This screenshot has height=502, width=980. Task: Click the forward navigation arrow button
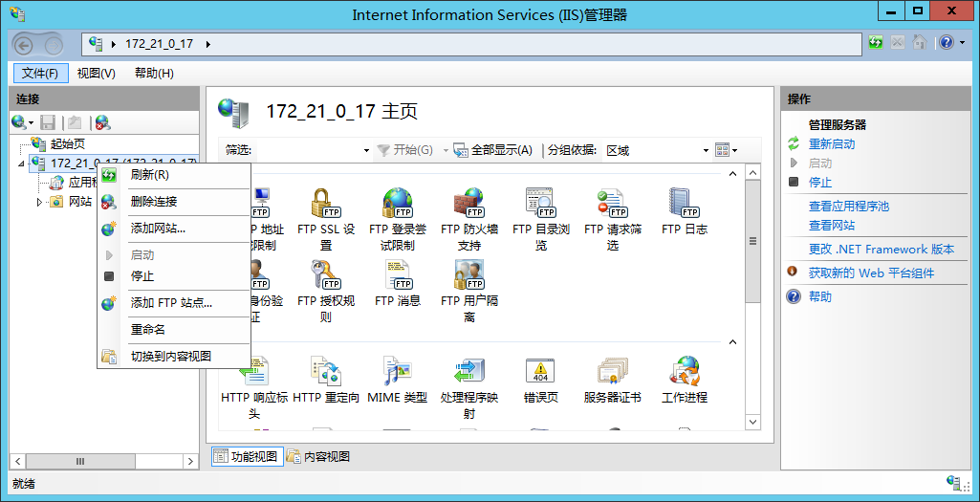pos(54,44)
